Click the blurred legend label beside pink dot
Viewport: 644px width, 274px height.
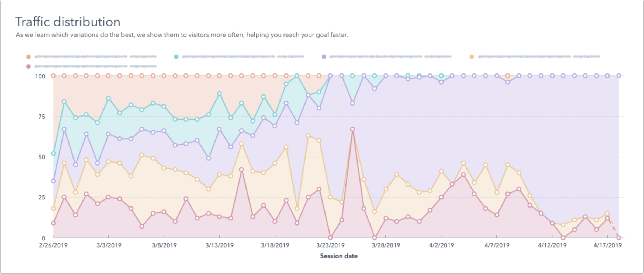(96, 66)
